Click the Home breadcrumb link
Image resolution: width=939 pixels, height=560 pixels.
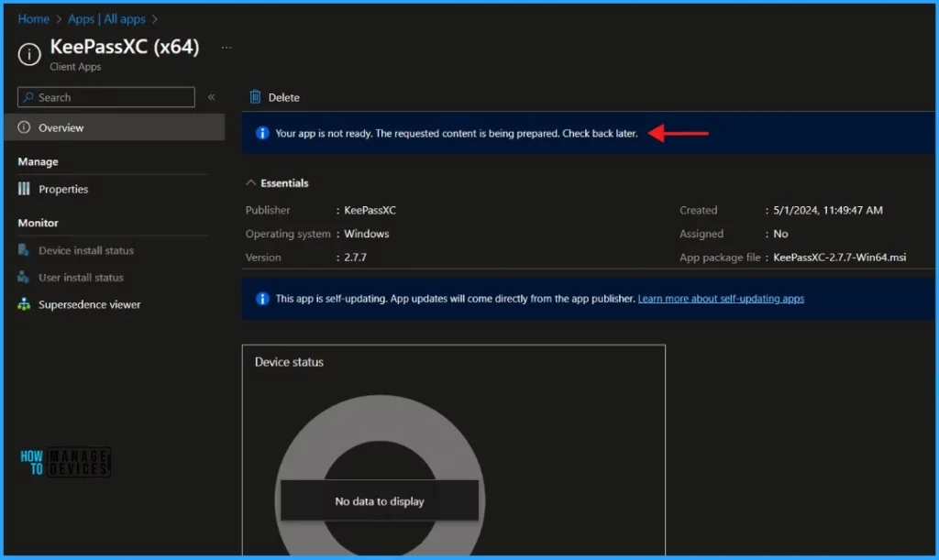pos(34,19)
